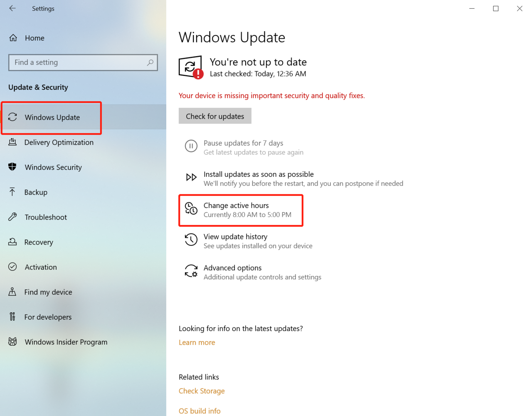This screenshot has height=416, width=532.
Task: Click the update status refresh icon
Action: pos(190,67)
